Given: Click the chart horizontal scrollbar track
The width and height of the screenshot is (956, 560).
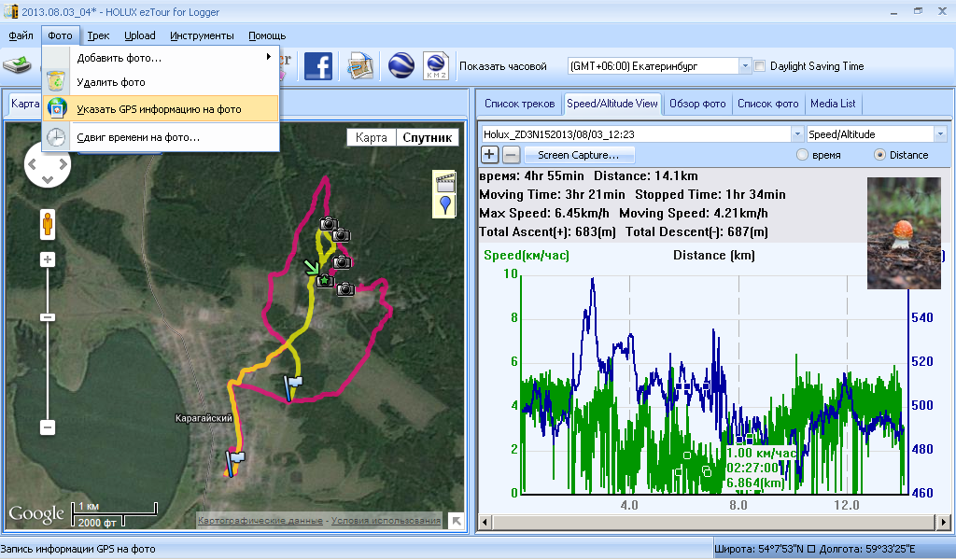Looking at the screenshot, I should click(714, 522).
